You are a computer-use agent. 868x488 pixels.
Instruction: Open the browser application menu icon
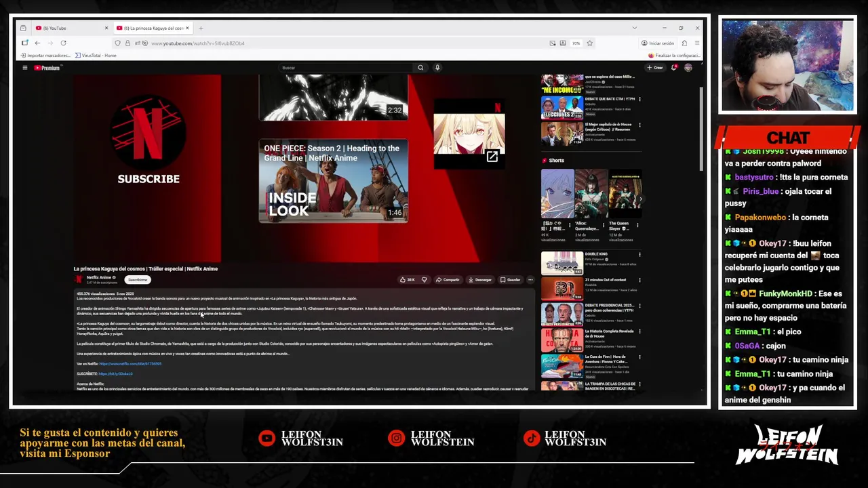(696, 43)
